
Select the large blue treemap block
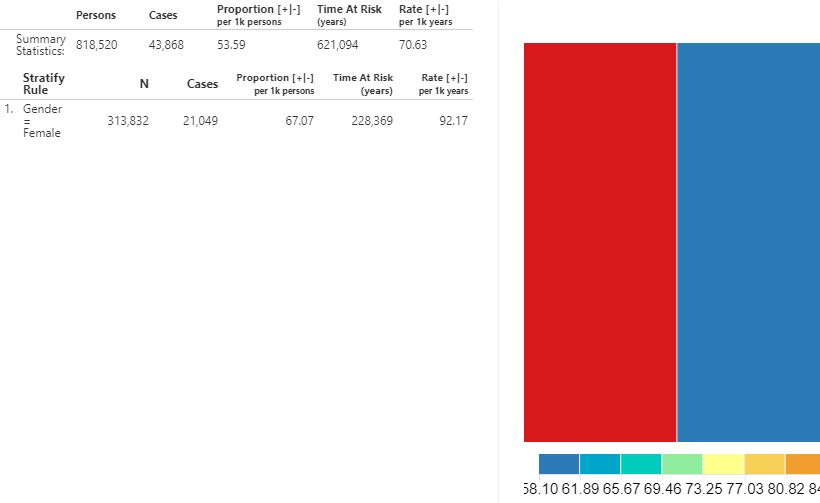pos(748,242)
